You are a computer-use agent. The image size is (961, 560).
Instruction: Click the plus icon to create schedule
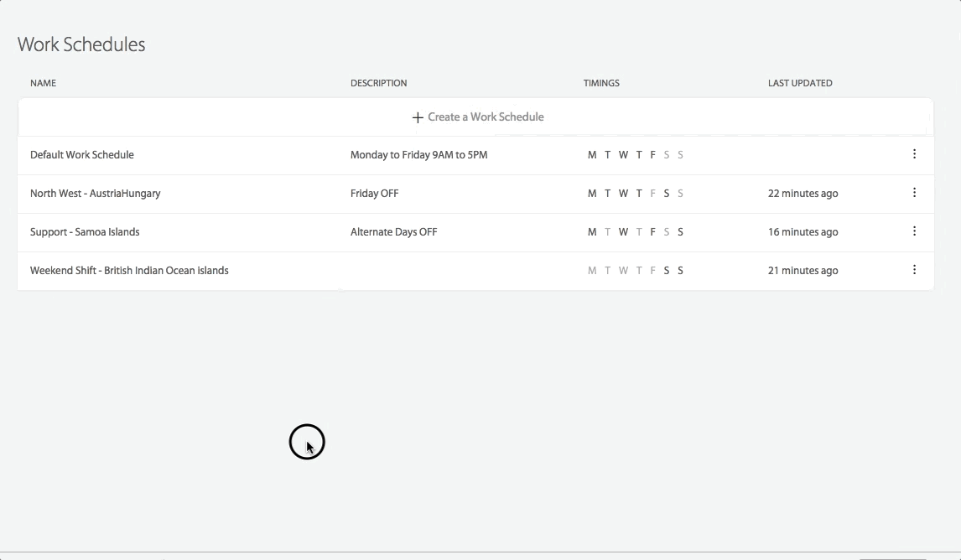tap(418, 117)
